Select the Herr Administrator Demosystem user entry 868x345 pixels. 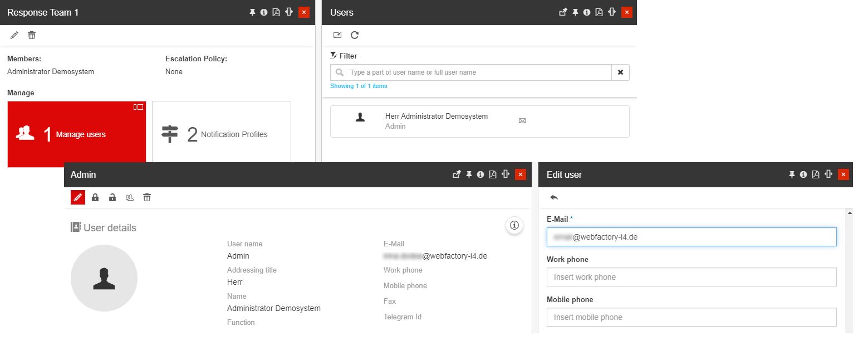coord(436,121)
